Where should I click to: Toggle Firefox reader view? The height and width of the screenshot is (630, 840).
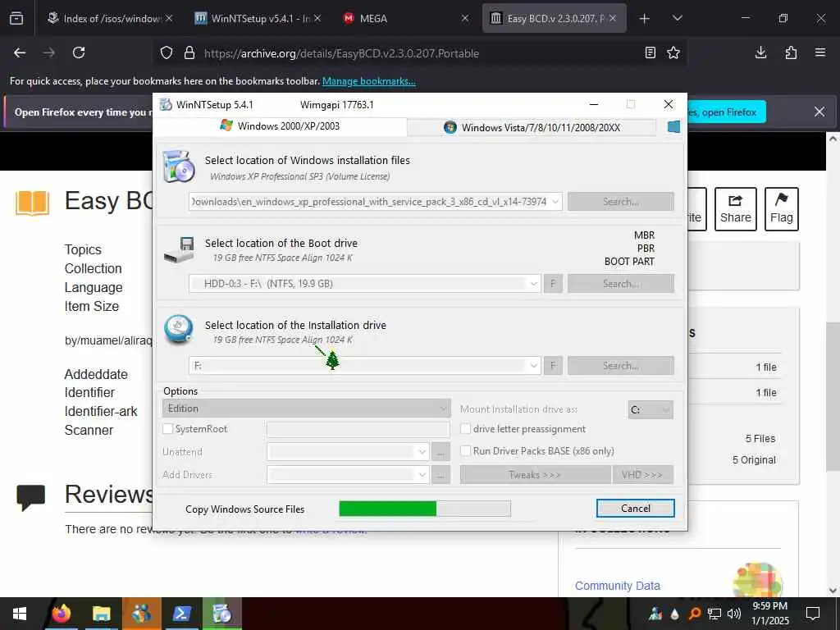[x=651, y=52]
